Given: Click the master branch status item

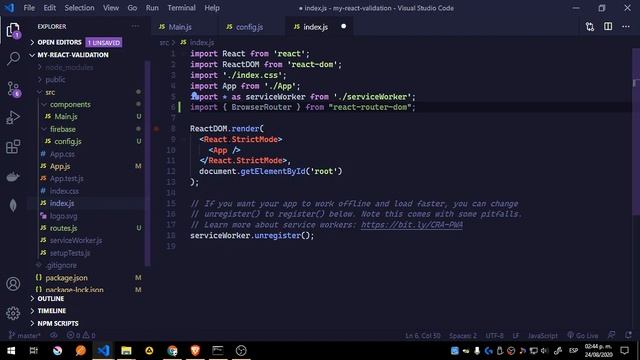Looking at the screenshot, I should [24, 336].
